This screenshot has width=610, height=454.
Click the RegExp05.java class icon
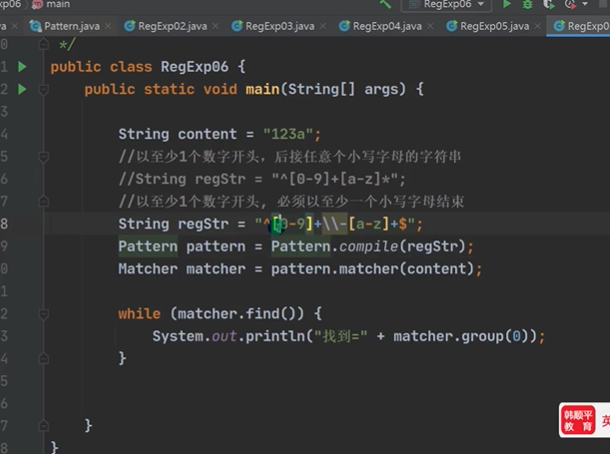452,26
